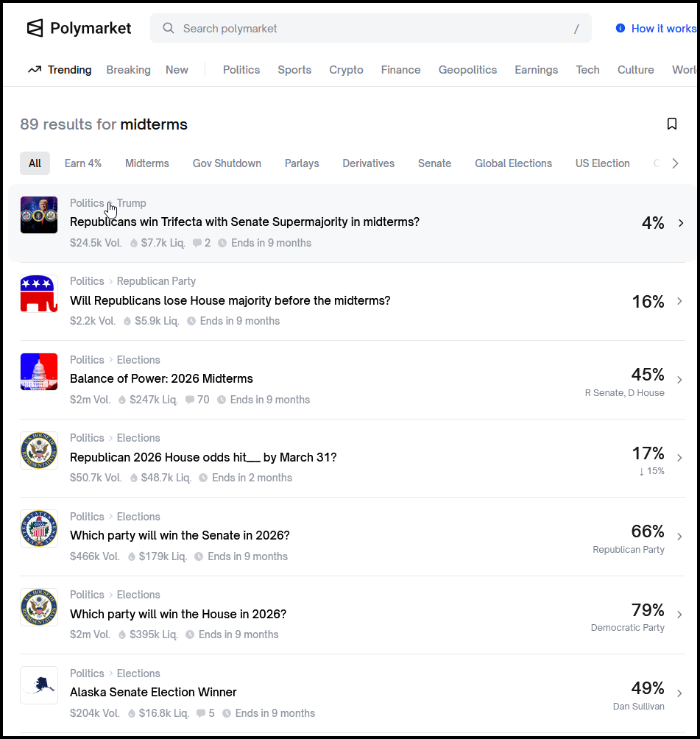Click the Trending arrow icon

34,70
